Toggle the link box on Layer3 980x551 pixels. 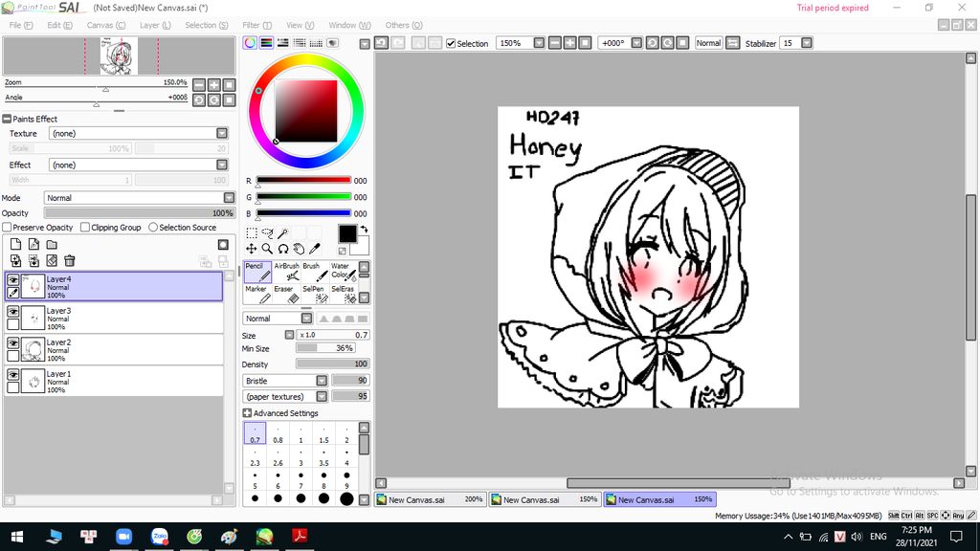pos(13,324)
